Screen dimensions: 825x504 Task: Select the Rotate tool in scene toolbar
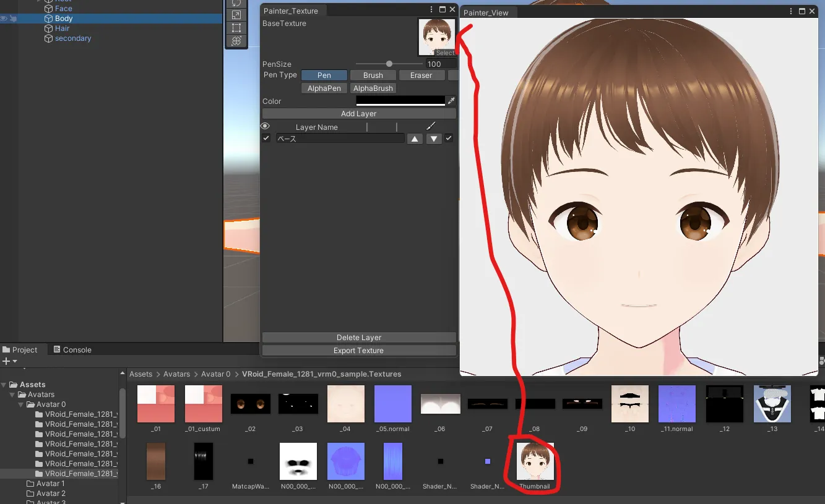[x=236, y=2]
